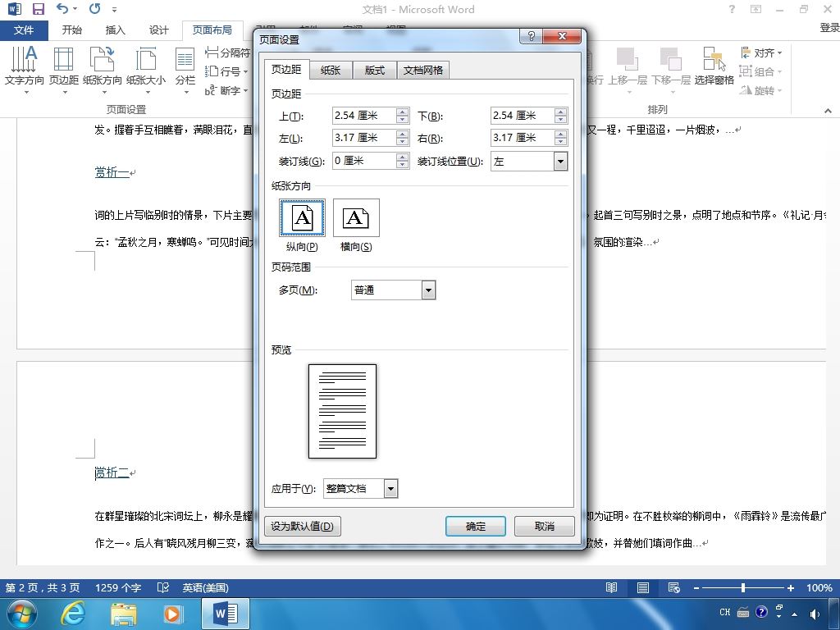This screenshot has height=630, width=840.
Task: Select portrait orientation (纵向) icon
Action: click(302, 217)
